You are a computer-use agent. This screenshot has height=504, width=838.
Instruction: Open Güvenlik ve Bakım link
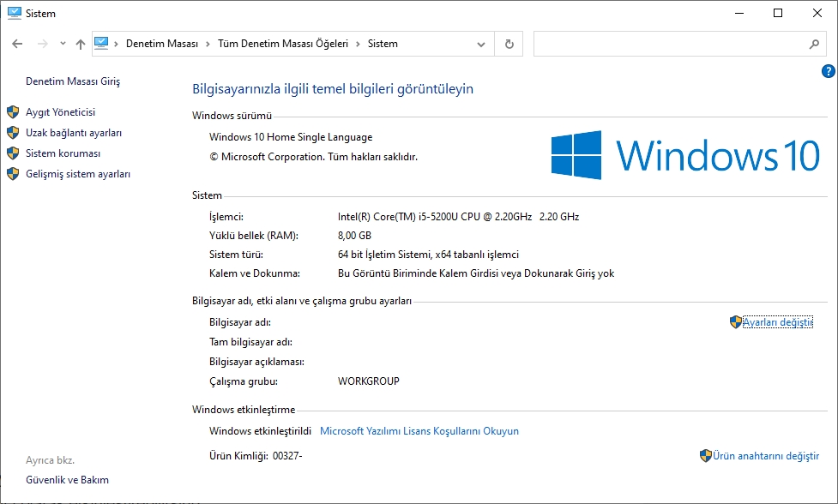68,480
